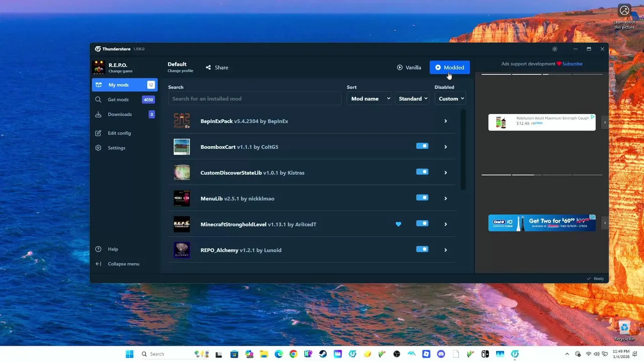
Task: Open Get mods in the sidebar
Action: [125, 100]
